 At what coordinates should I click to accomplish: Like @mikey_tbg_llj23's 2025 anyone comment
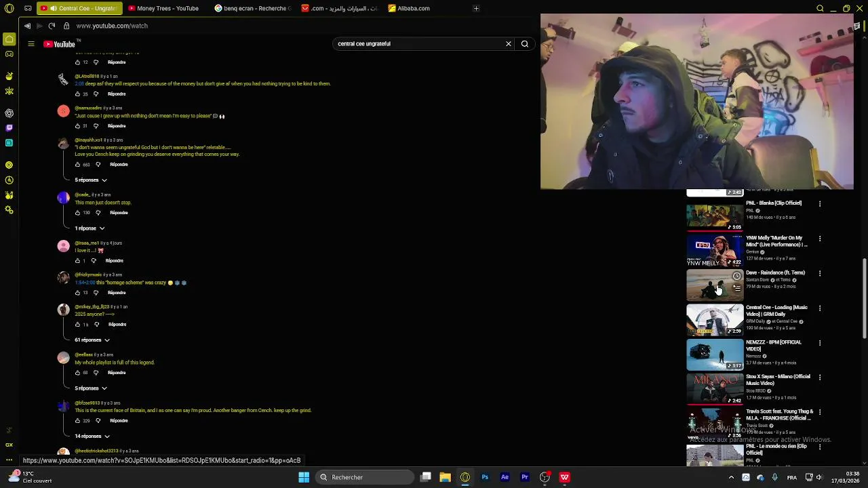(x=77, y=325)
